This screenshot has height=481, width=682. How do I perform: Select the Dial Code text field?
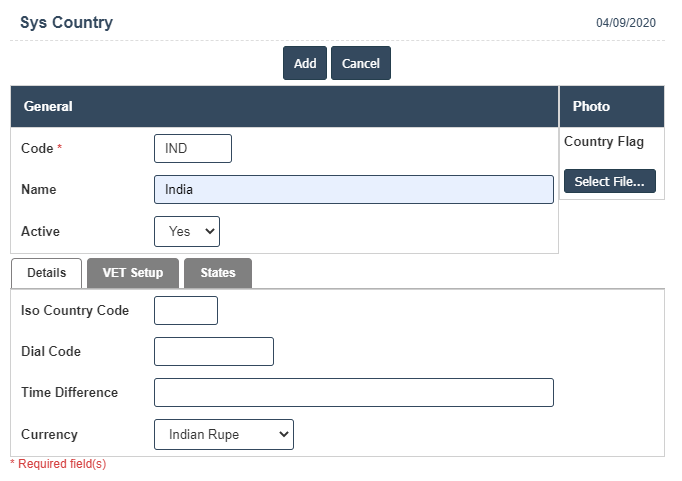[x=213, y=352]
